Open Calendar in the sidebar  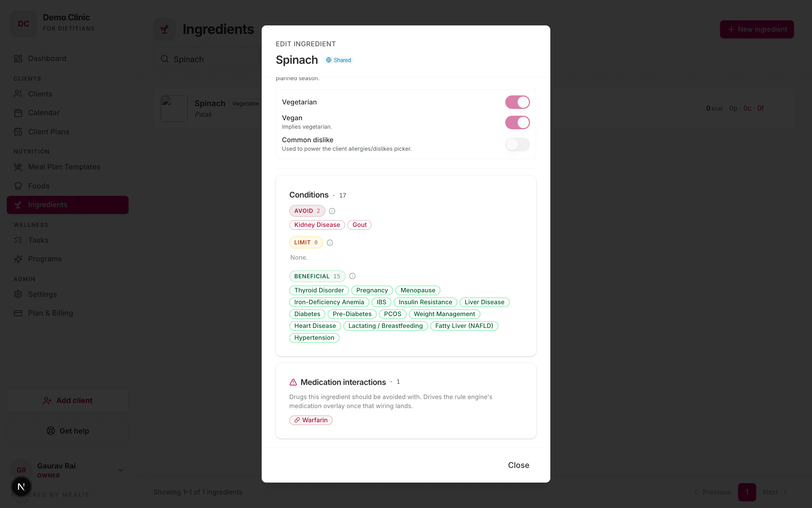point(67,113)
